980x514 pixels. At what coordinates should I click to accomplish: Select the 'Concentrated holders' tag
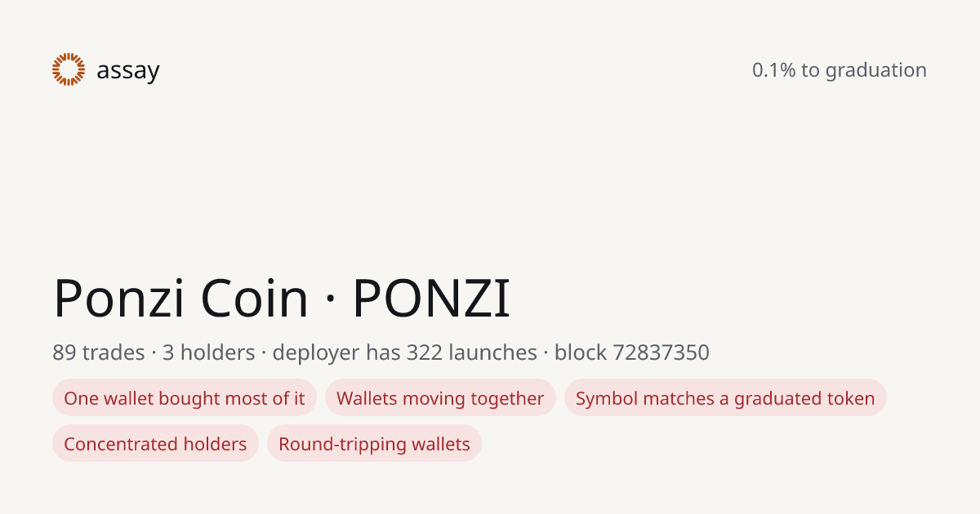tap(155, 444)
